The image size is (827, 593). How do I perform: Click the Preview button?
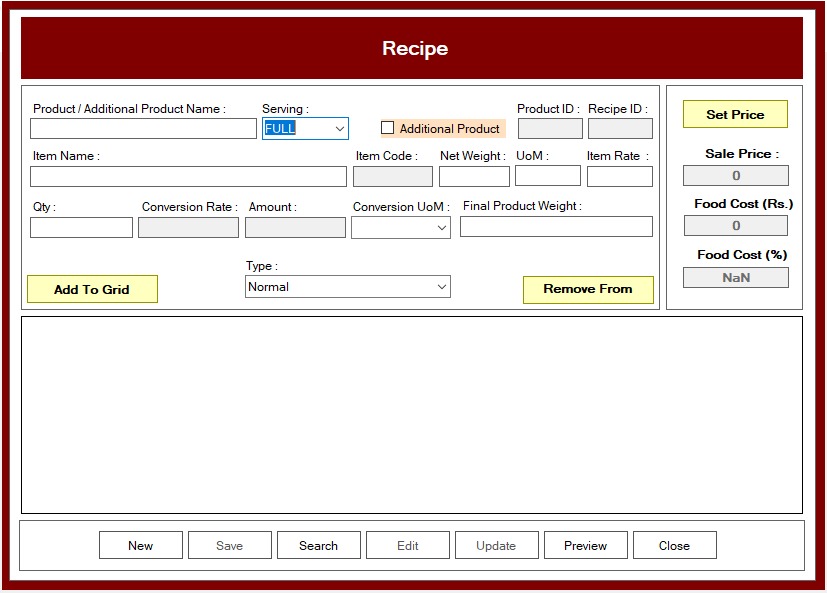pyautogui.click(x=585, y=545)
